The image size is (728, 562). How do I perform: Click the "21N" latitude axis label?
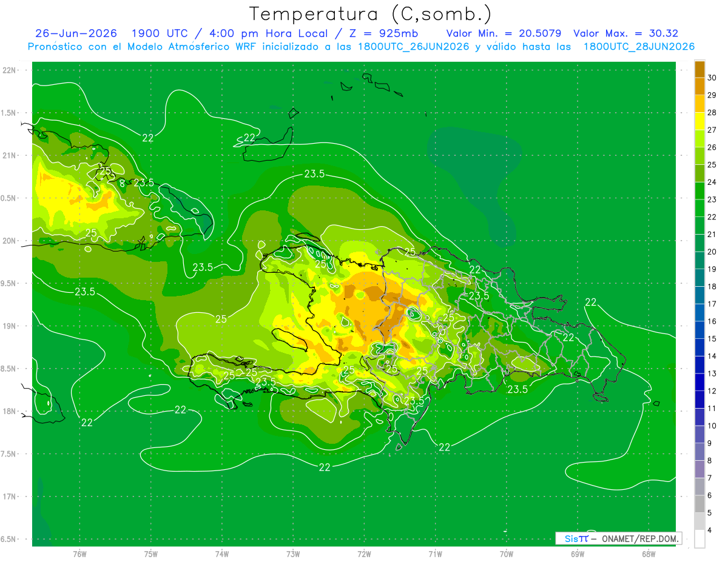tap(10, 155)
